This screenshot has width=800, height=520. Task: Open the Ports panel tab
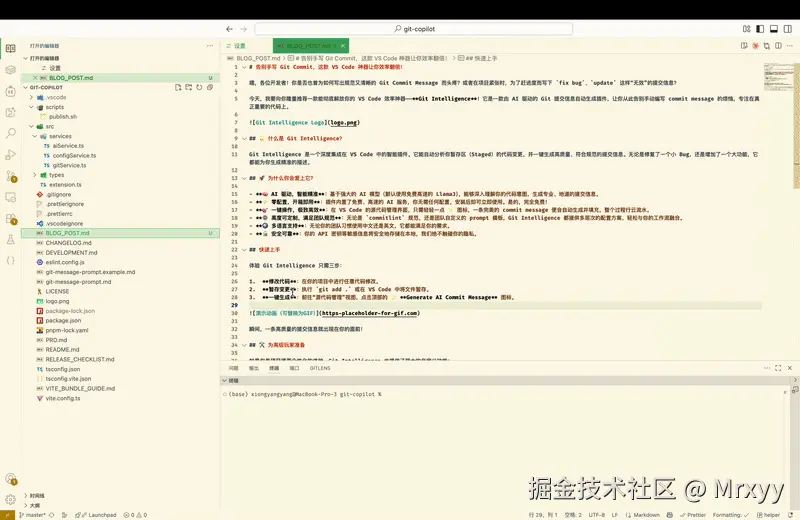(294, 368)
